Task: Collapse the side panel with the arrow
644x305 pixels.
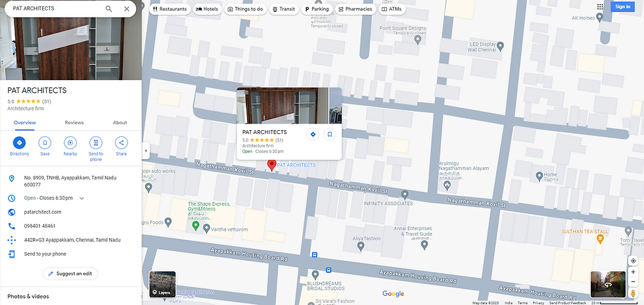Action: pos(145,151)
